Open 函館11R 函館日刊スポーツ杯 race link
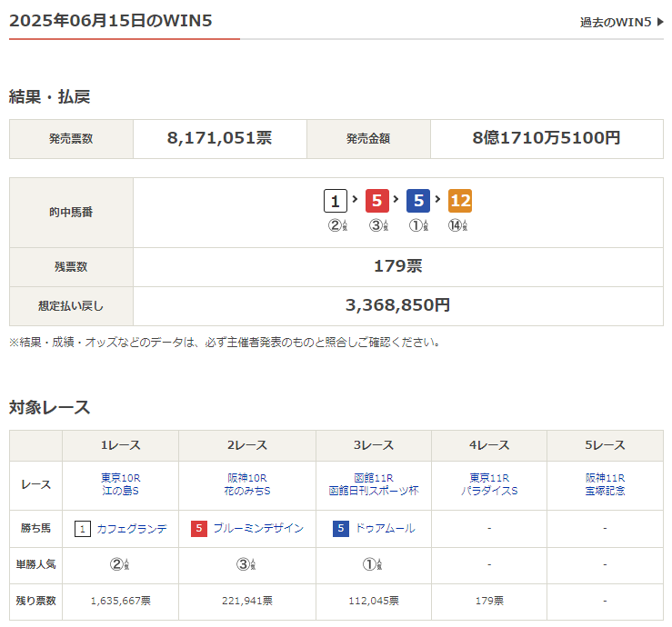Screen dimensions: 672x627 pyautogui.click(x=374, y=484)
